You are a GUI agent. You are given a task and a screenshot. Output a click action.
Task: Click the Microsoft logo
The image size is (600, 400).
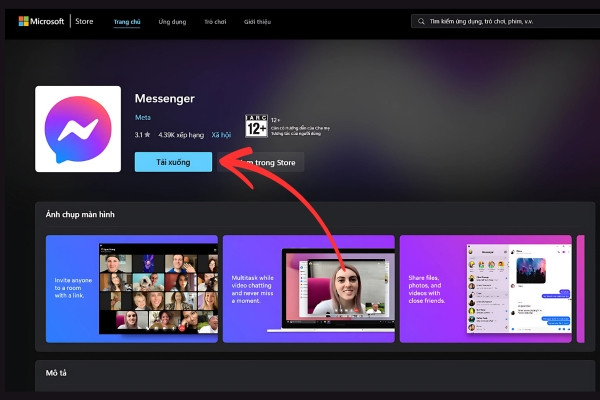[x=41, y=21]
